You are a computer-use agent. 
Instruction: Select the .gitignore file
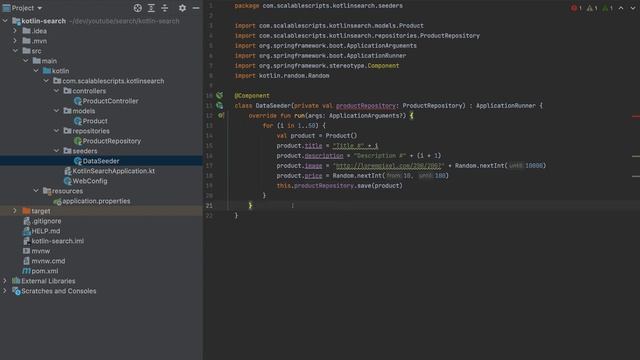click(46, 221)
